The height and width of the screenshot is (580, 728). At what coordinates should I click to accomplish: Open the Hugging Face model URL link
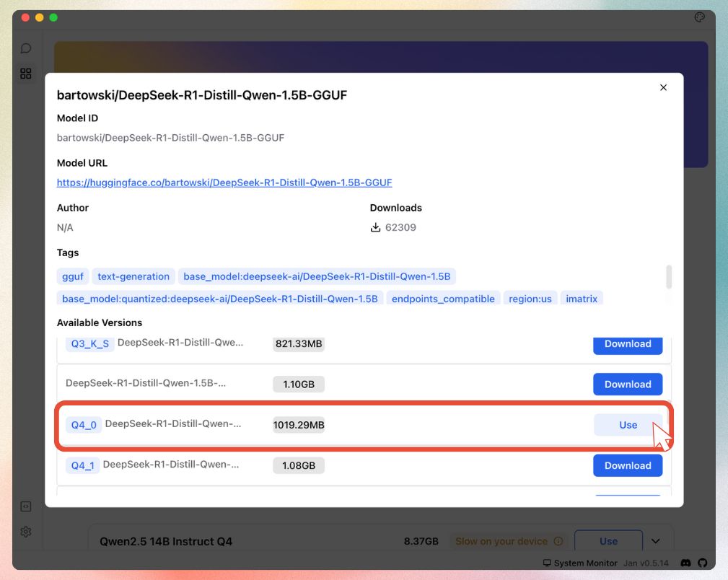224,183
